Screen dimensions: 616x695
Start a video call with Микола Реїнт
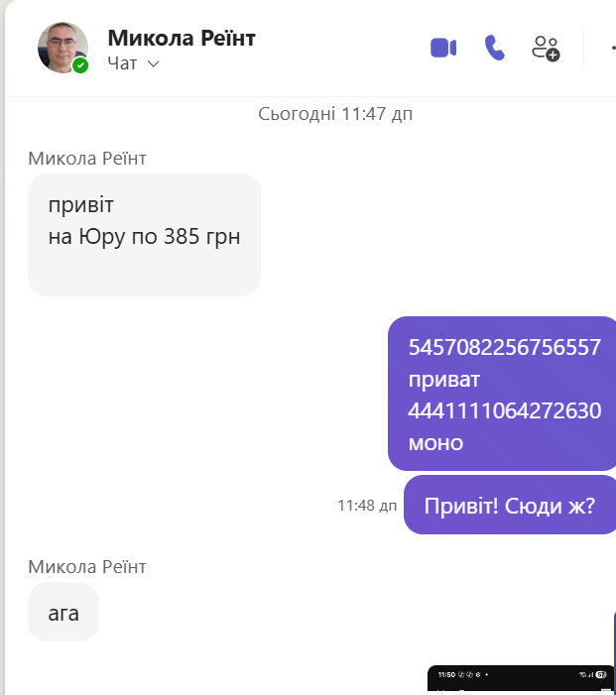coord(443,48)
